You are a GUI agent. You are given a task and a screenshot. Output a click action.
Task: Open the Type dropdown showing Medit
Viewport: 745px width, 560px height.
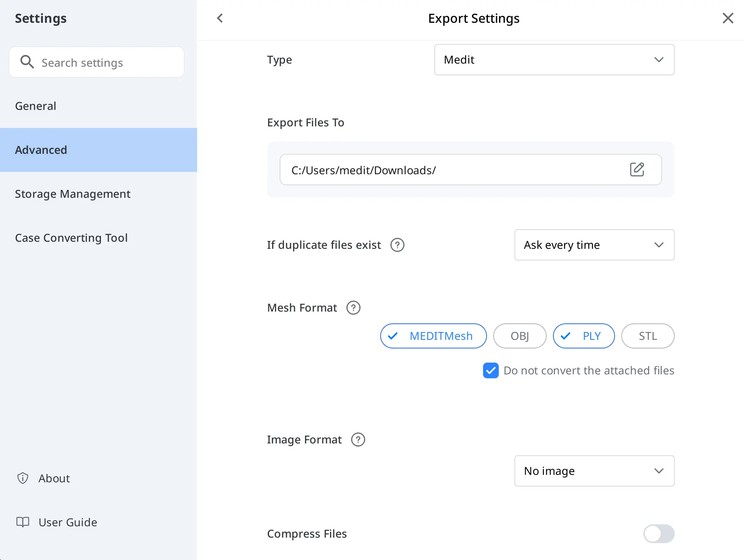pyautogui.click(x=554, y=60)
